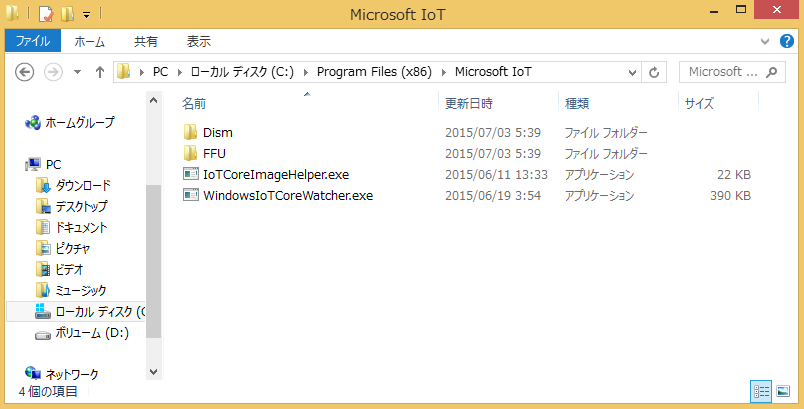Click navigation pane scroll up arrow
The width and height of the screenshot is (804, 409).
point(153,100)
